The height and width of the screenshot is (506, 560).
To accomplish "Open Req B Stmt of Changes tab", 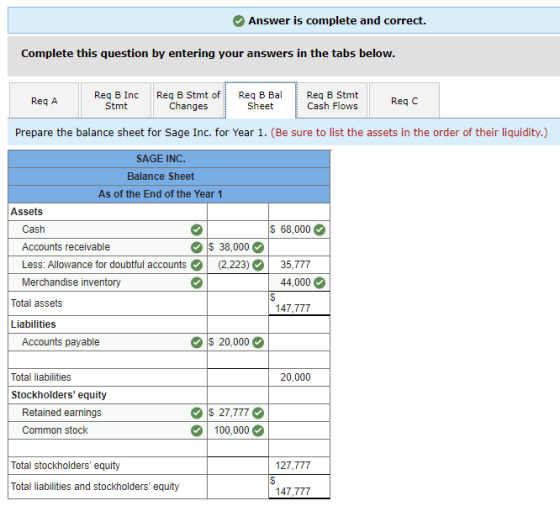I will pyautogui.click(x=188, y=101).
